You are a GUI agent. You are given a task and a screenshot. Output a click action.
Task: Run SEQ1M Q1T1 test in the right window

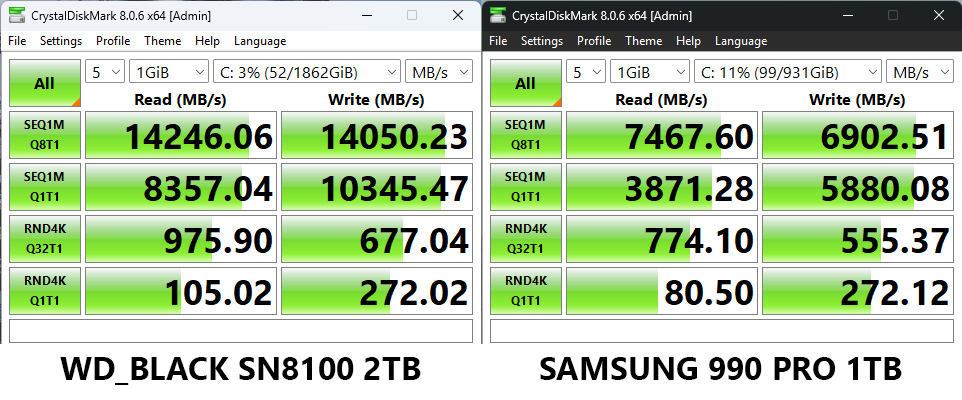click(x=526, y=187)
